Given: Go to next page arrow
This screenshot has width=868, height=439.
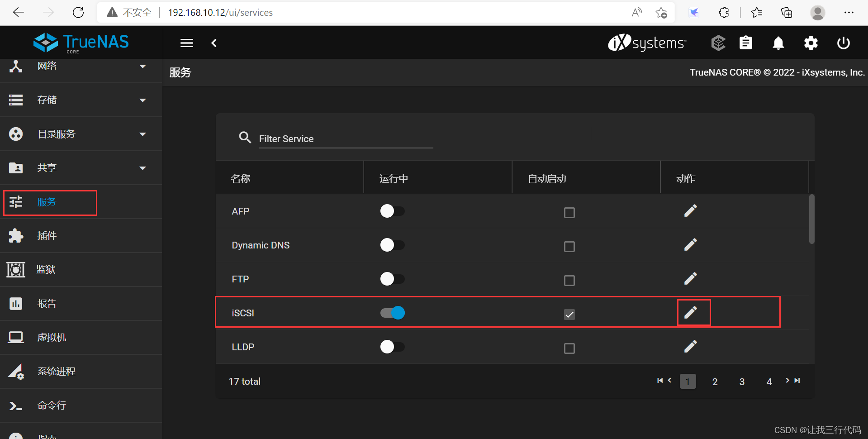Looking at the screenshot, I should [787, 381].
